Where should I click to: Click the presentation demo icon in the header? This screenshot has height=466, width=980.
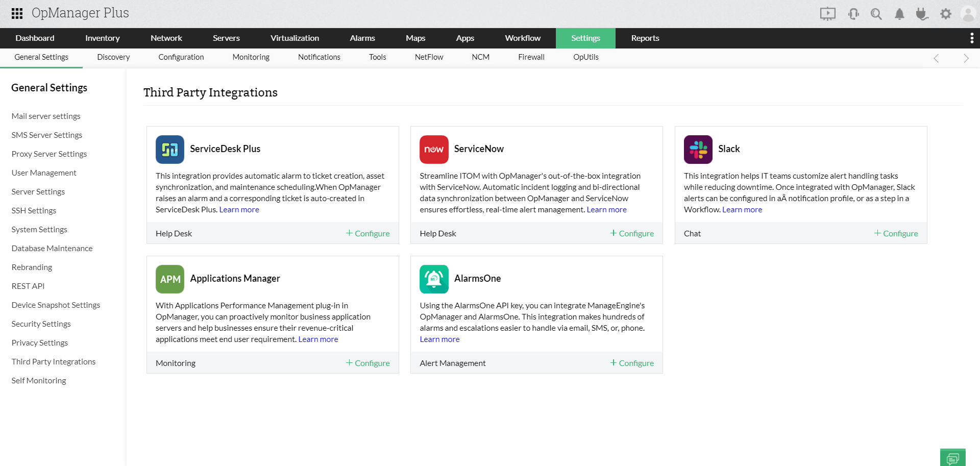(827, 14)
